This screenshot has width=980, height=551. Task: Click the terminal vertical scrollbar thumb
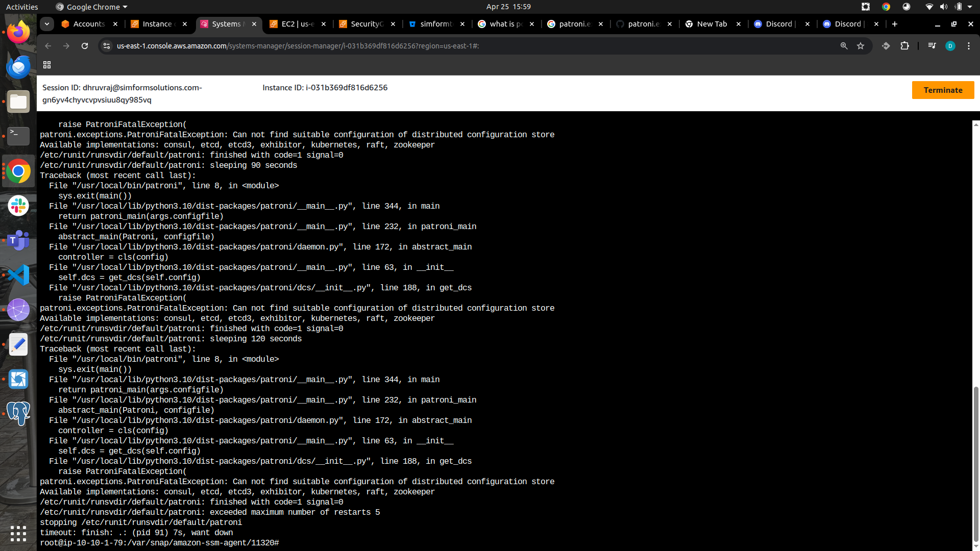976,464
